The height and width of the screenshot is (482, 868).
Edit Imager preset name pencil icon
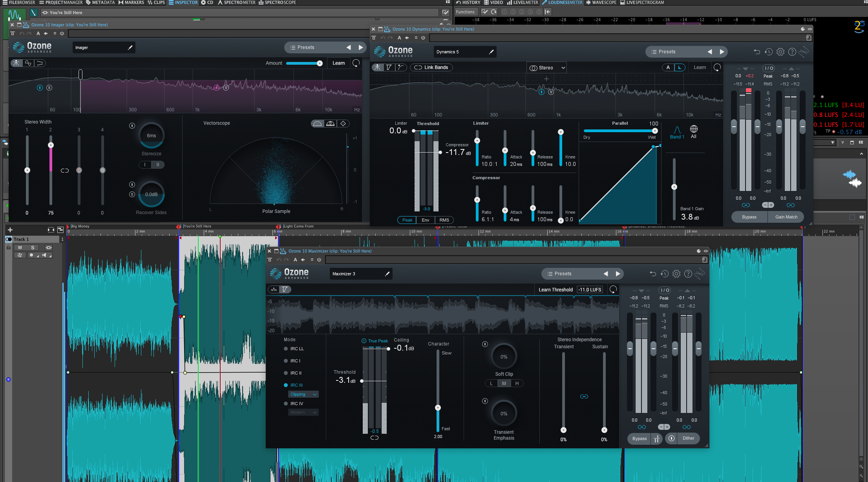(x=130, y=47)
